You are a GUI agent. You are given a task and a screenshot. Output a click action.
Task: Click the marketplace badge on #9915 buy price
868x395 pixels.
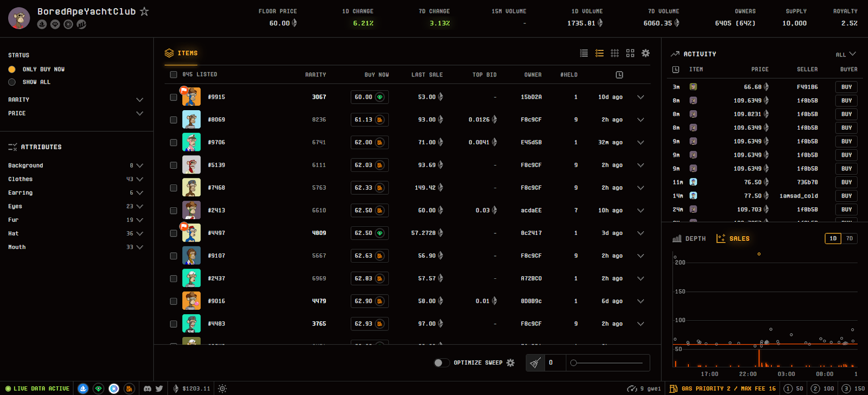(x=380, y=97)
